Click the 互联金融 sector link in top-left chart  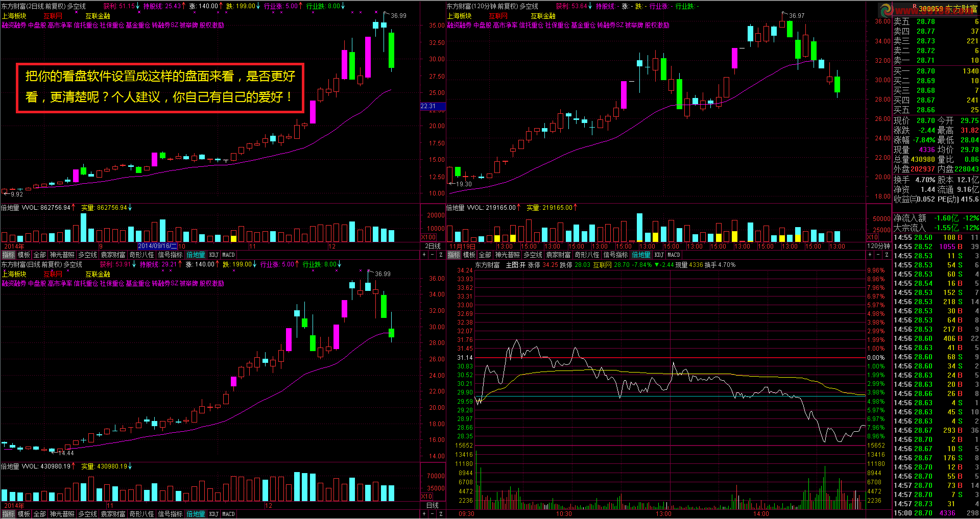[98, 16]
